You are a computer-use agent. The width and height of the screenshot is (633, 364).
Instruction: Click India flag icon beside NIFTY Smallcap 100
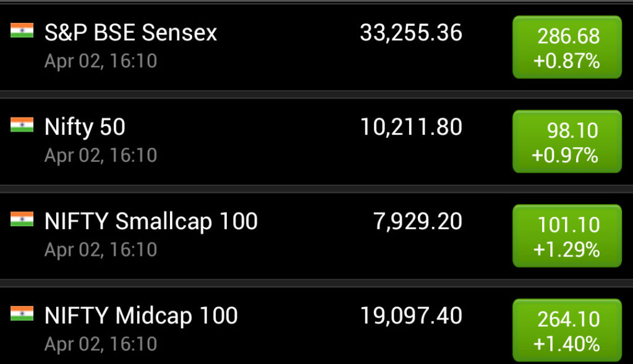(x=22, y=219)
